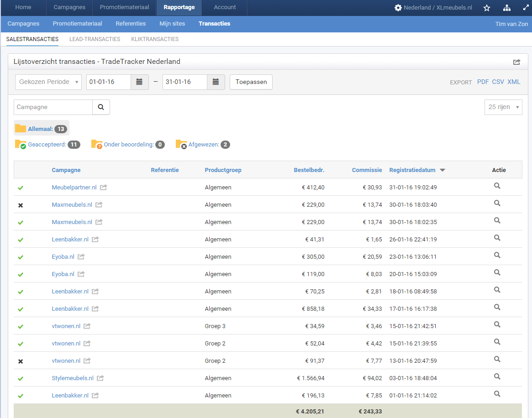
Task: Click the Afgewezen folder icon
Action: pyautogui.click(x=181, y=144)
